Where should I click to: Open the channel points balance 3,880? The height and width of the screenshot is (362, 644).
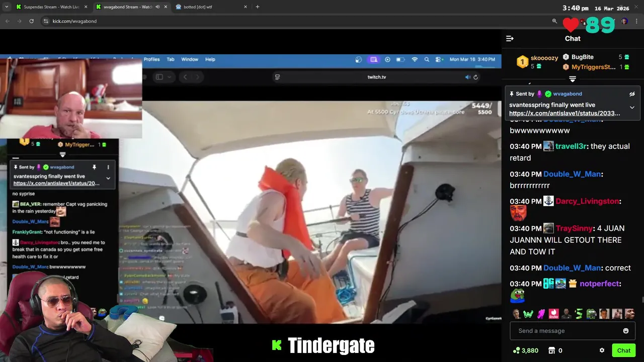(526, 350)
